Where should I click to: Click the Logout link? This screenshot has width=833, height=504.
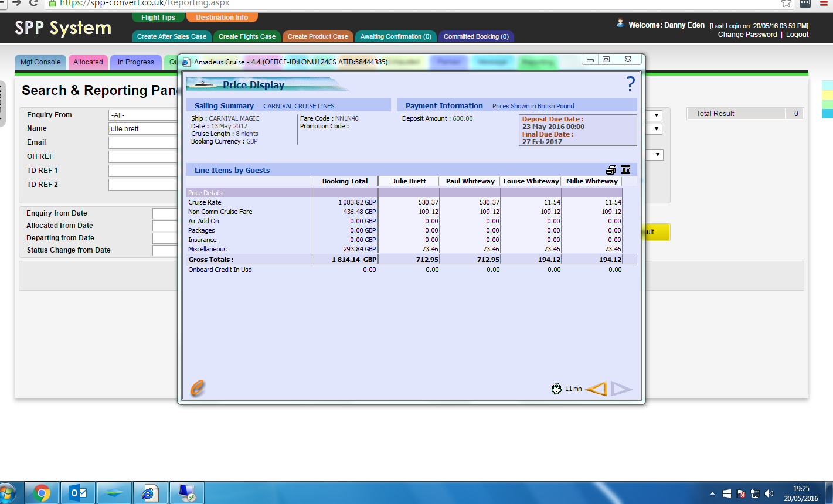pos(797,35)
